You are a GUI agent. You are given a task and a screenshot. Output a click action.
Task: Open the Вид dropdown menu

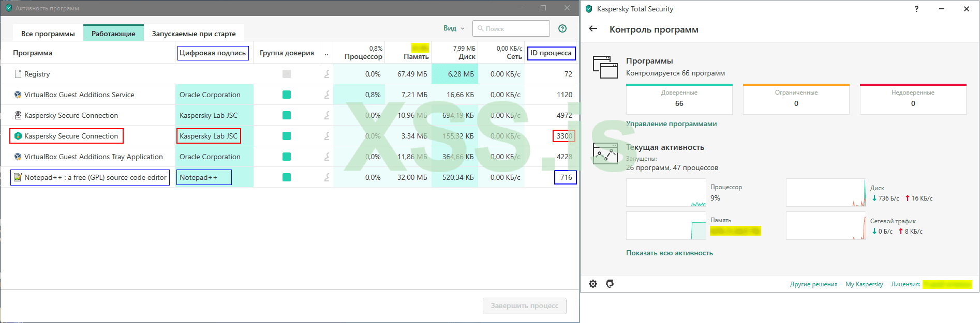454,28
